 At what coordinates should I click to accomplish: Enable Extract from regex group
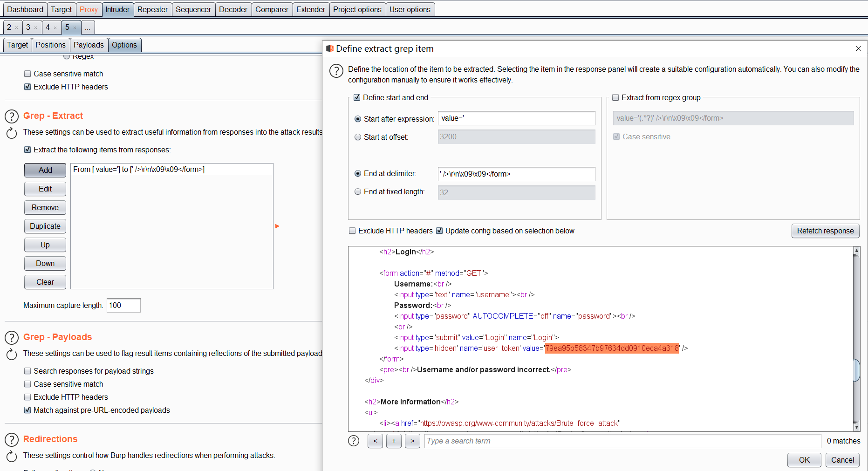615,97
